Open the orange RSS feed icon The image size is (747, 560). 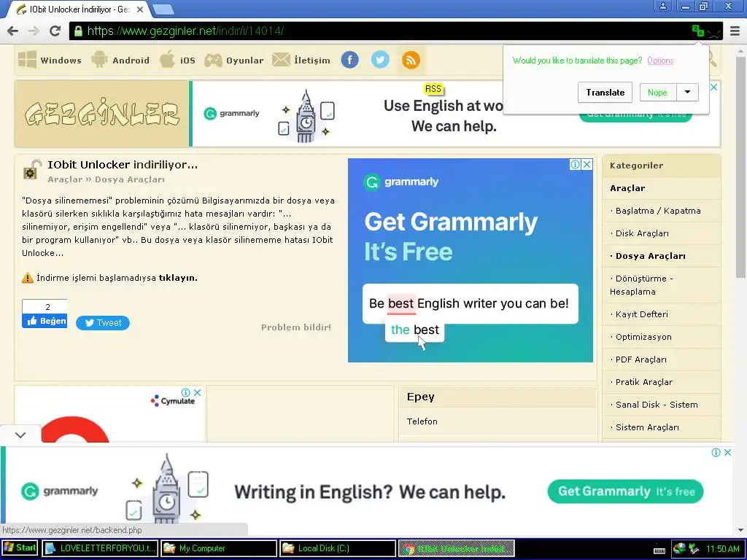(x=411, y=60)
